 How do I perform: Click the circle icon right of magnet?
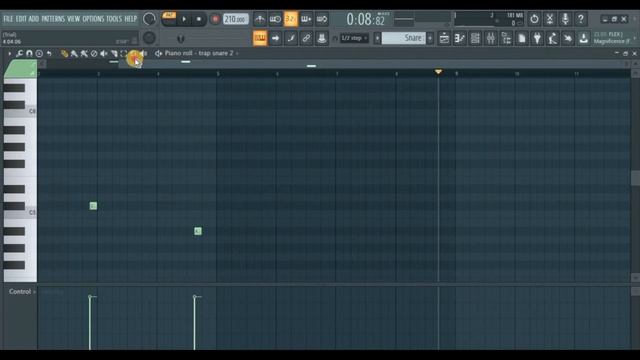click(39, 53)
